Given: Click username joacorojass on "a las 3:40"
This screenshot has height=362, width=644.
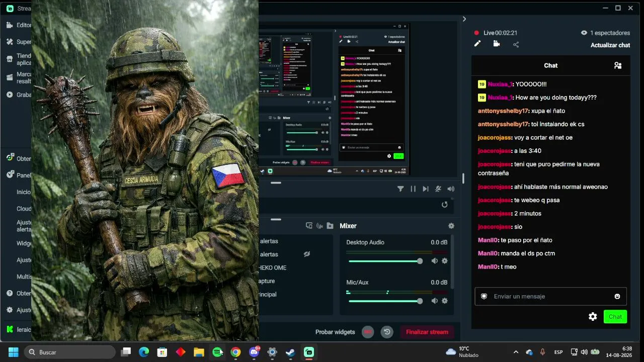Looking at the screenshot, I should (x=495, y=151).
